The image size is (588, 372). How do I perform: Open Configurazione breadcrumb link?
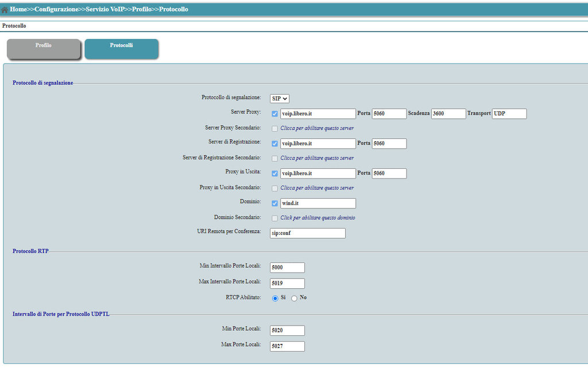click(56, 9)
